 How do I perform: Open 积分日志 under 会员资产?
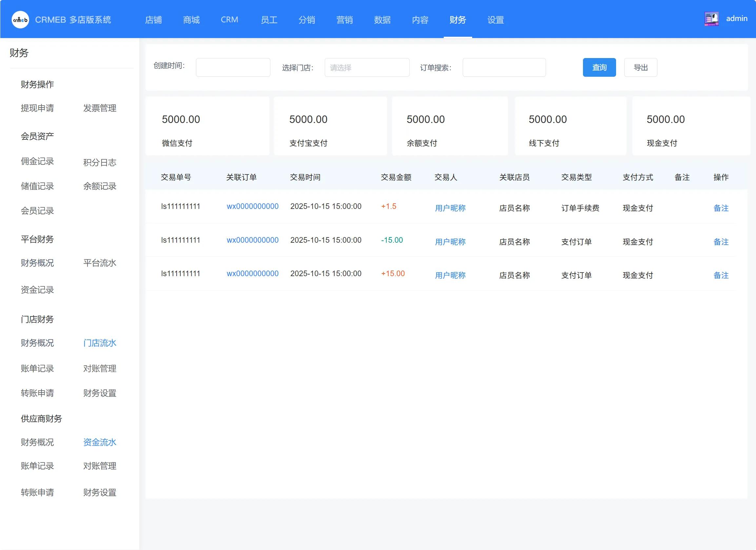coord(100,162)
